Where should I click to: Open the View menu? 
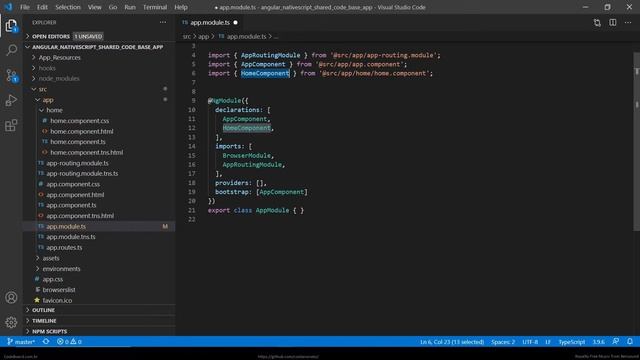(x=95, y=7)
